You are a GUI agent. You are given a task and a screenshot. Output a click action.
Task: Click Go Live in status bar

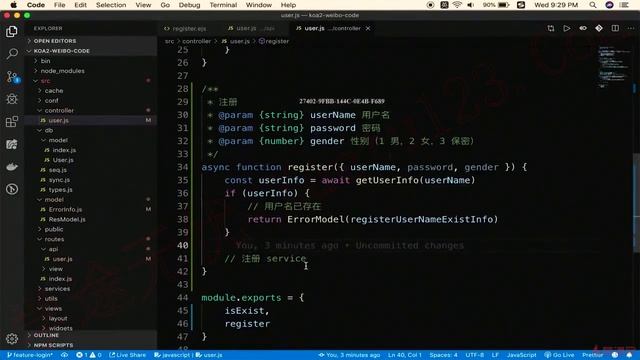559,355
